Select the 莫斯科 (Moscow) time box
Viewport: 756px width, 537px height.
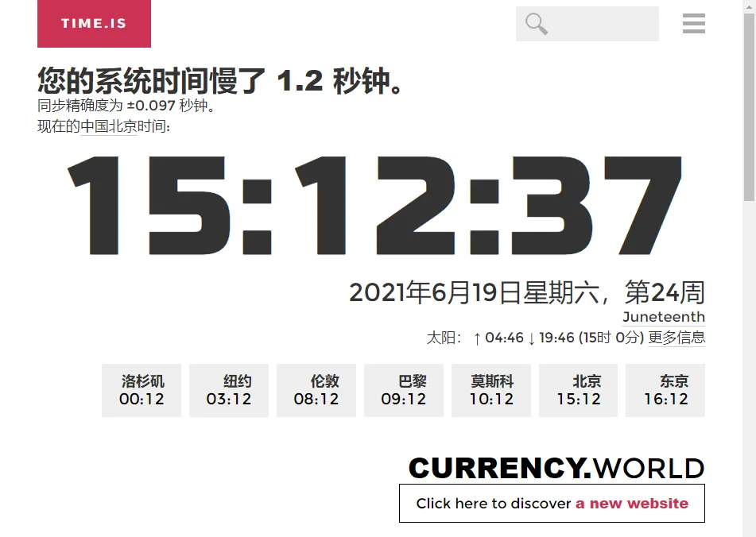point(490,390)
